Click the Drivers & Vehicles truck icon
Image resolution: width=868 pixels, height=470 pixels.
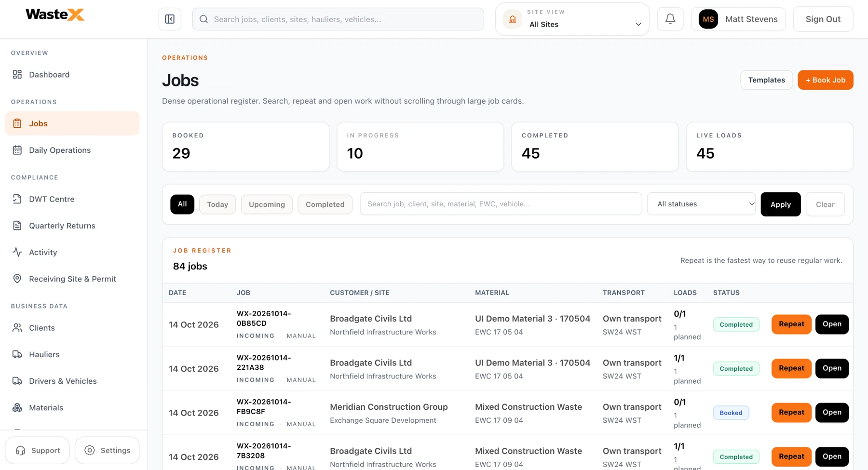[x=17, y=381]
